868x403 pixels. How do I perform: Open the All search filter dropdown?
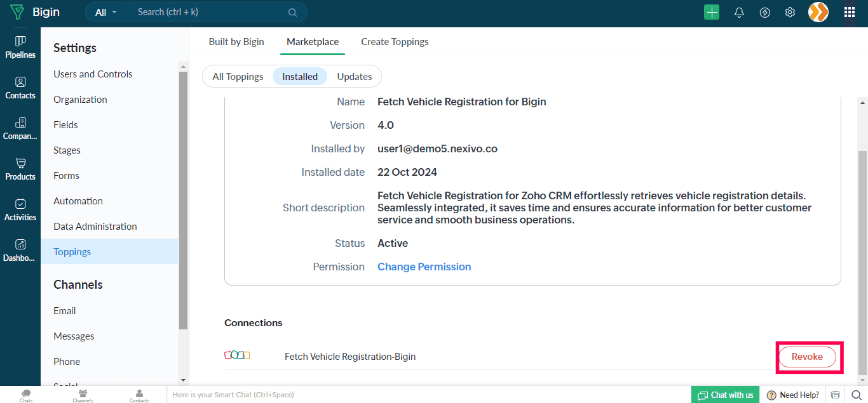pos(107,12)
